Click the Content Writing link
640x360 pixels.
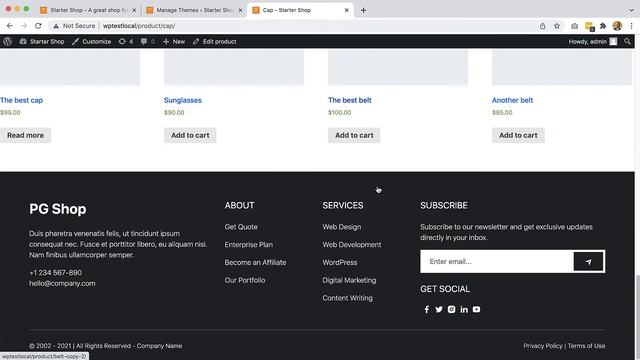[347, 298]
